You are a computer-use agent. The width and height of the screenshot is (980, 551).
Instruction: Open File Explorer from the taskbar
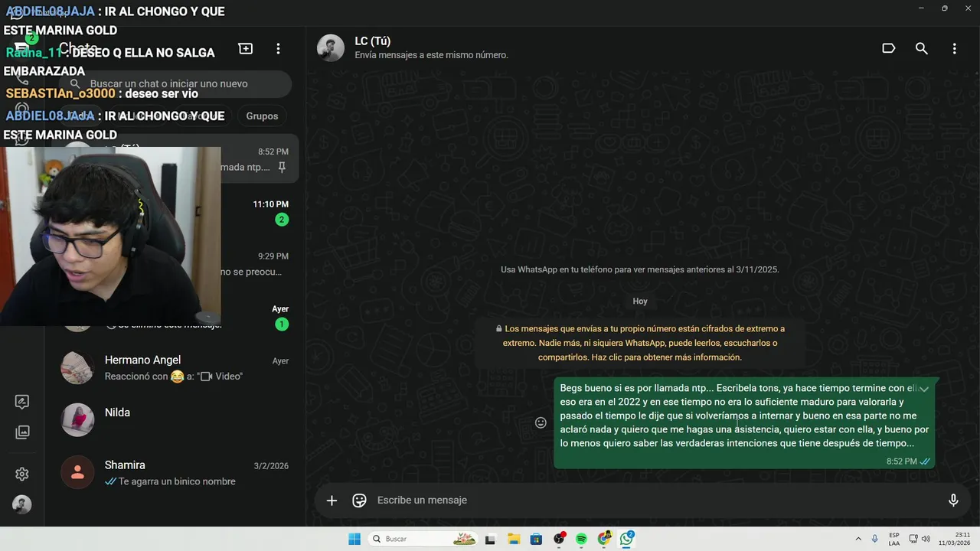click(x=513, y=539)
